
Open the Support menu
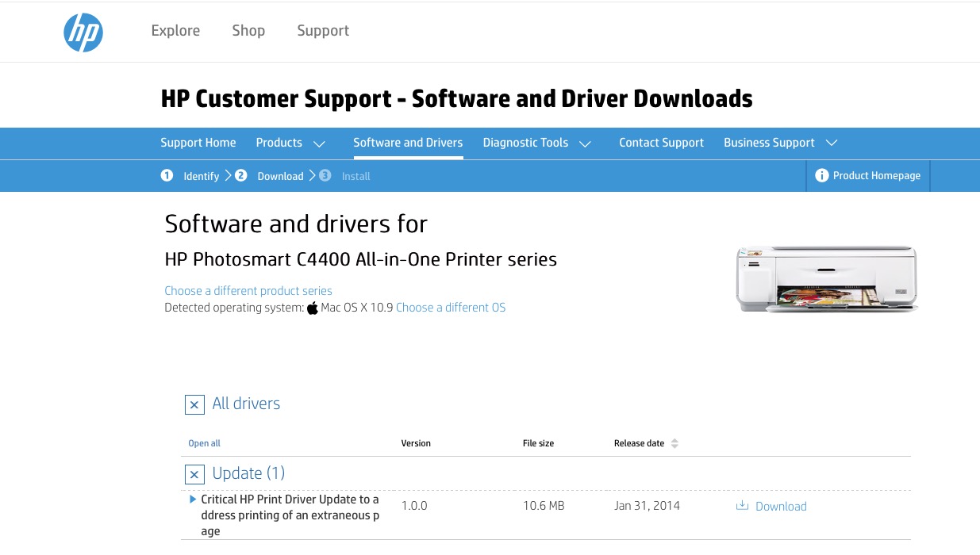pyautogui.click(x=323, y=31)
